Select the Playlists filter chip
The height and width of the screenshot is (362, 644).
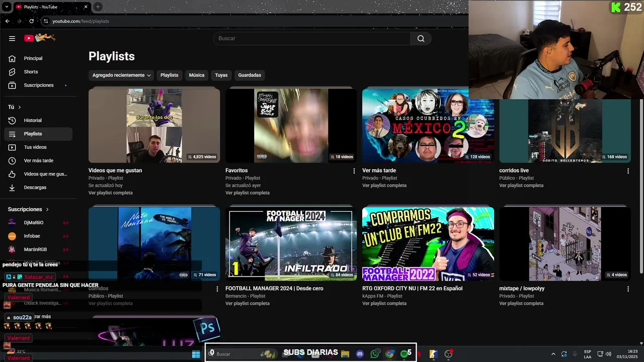169,75
